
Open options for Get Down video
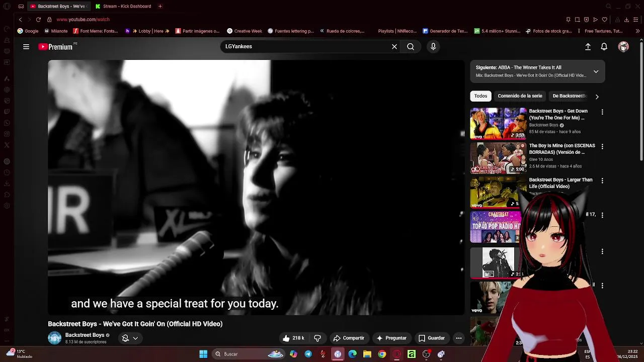point(602,112)
